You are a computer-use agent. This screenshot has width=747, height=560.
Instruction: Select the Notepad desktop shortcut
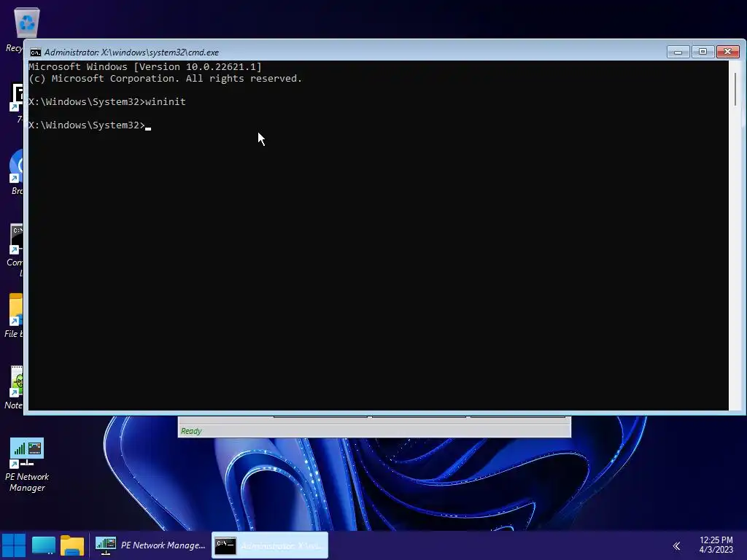pos(15,388)
